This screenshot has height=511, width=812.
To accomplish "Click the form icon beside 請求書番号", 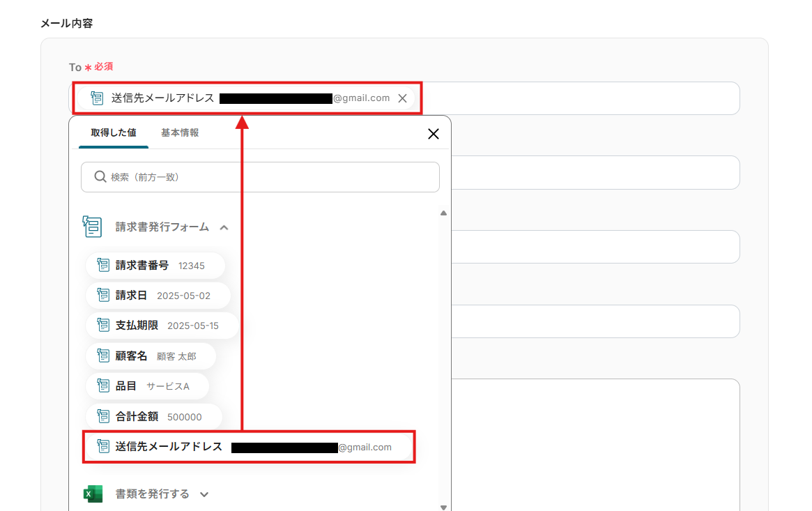I will tap(103, 265).
